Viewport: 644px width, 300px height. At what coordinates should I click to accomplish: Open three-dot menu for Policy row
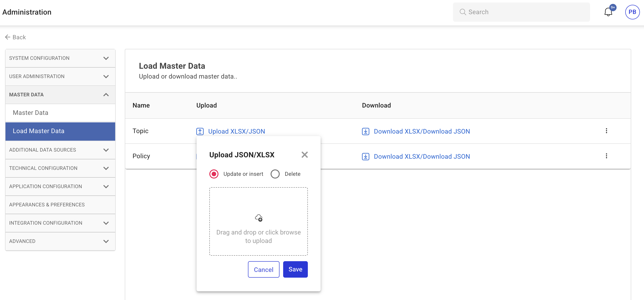point(606,156)
